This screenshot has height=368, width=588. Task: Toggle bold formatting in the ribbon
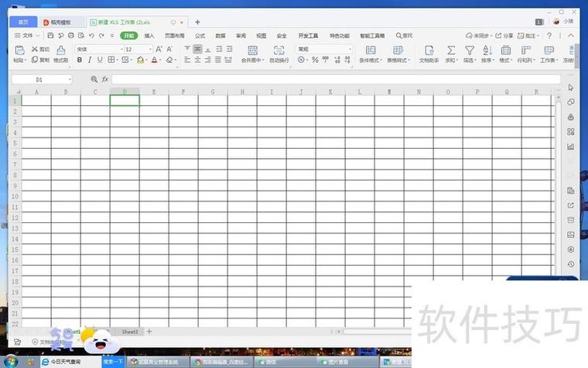click(x=80, y=60)
